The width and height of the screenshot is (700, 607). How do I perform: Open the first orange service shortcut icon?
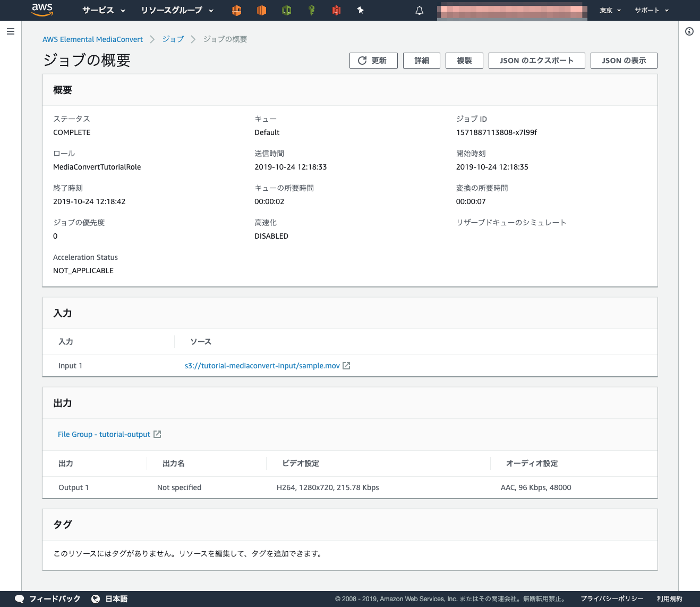coord(237,10)
